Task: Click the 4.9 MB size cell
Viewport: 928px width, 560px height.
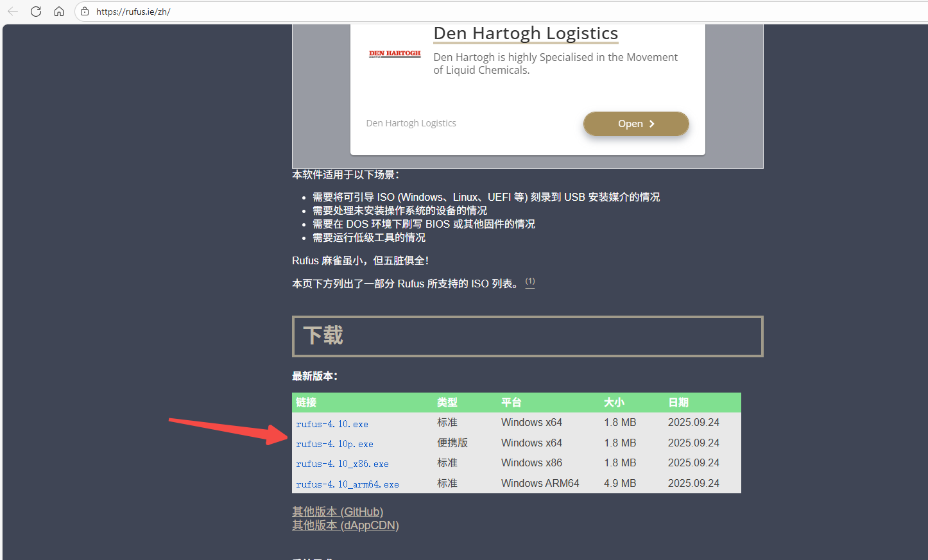Action: click(x=620, y=483)
